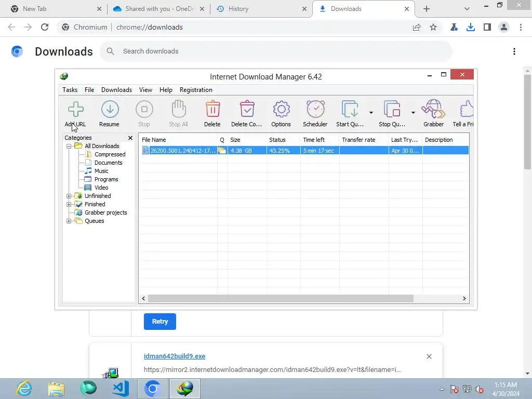Click the horizontal scrollbar left arrow
This screenshot has height=399, width=532.
click(x=143, y=299)
